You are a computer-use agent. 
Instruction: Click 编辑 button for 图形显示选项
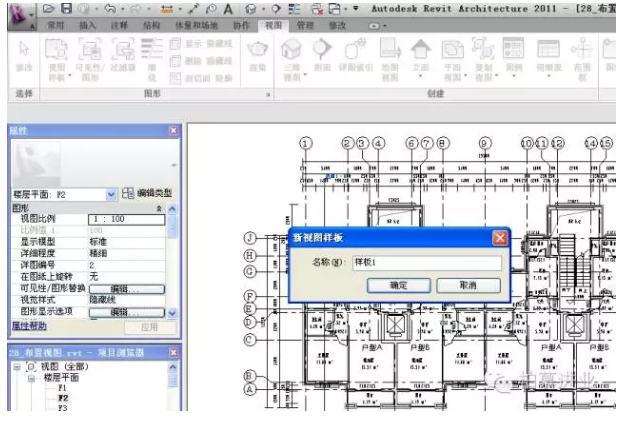[x=127, y=312]
